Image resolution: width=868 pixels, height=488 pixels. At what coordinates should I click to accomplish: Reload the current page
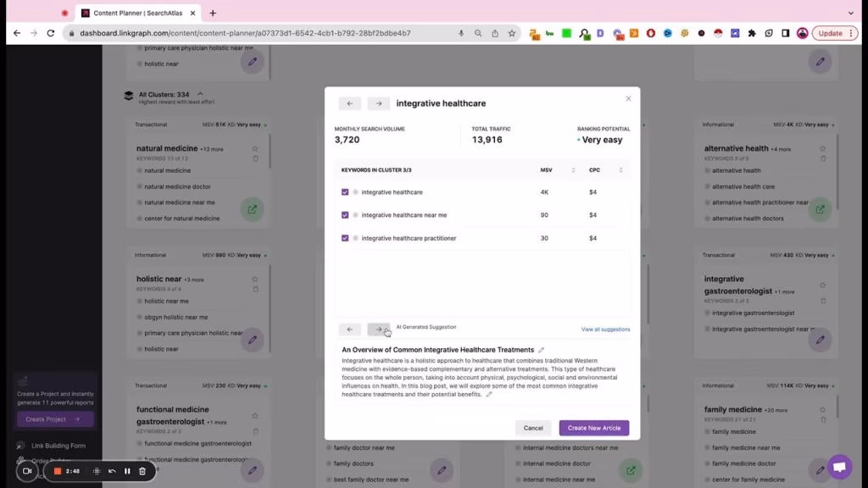pyautogui.click(x=50, y=33)
